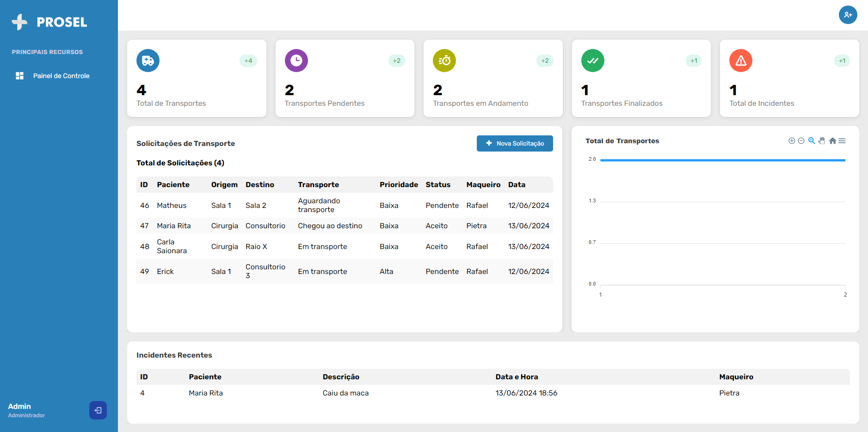The height and width of the screenshot is (432, 868).
Task: Click the warning Total de Incidentes icon
Action: click(x=741, y=61)
